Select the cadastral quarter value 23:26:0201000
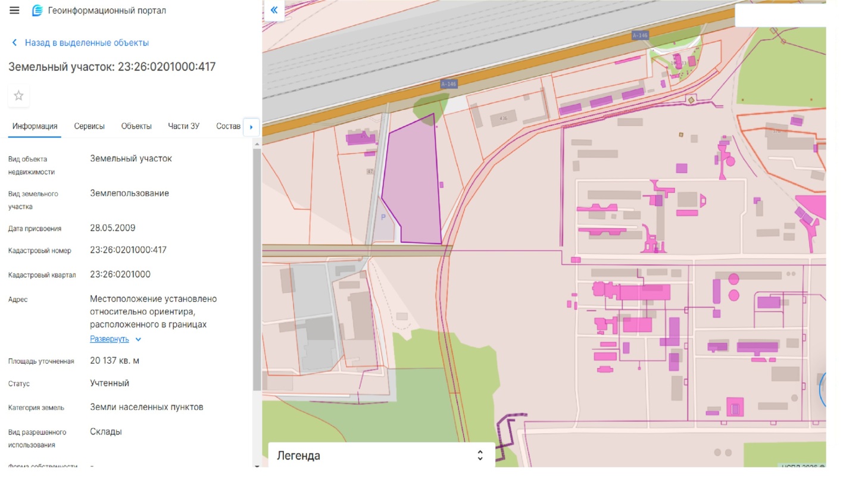Screen dimensions: 868x488 pyautogui.click(x=120, y=274)
